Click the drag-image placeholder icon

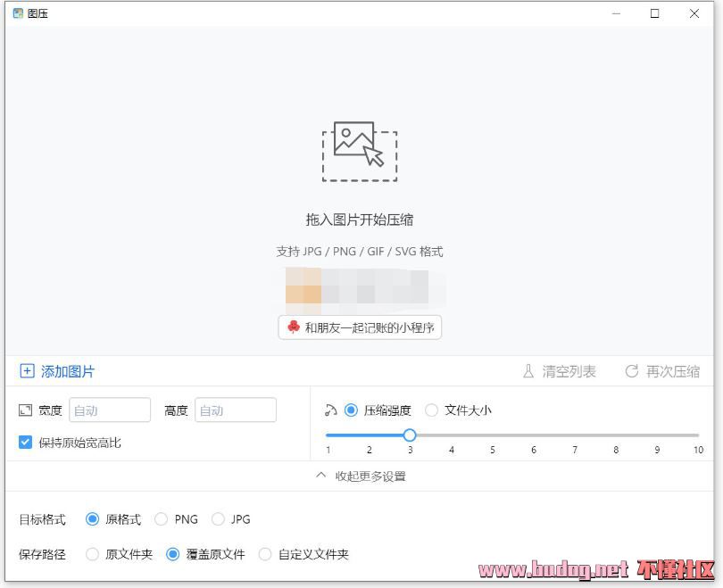[360, 152]
